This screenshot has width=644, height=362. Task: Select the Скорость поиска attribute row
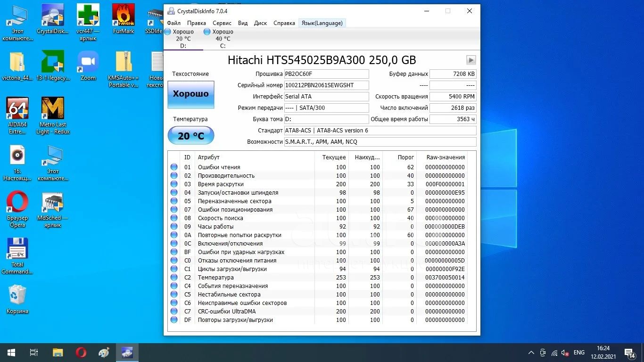318,218
